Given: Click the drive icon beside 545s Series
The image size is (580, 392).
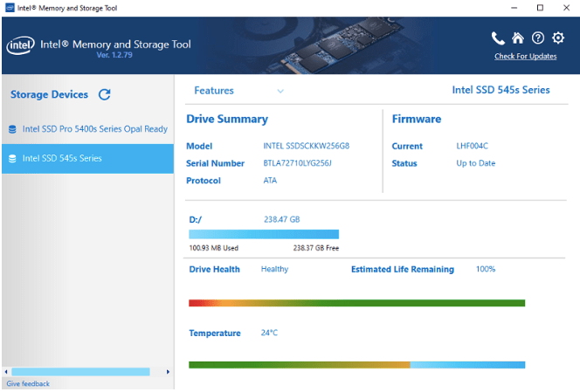Looking at the screenshot, I should click(12, 158).
